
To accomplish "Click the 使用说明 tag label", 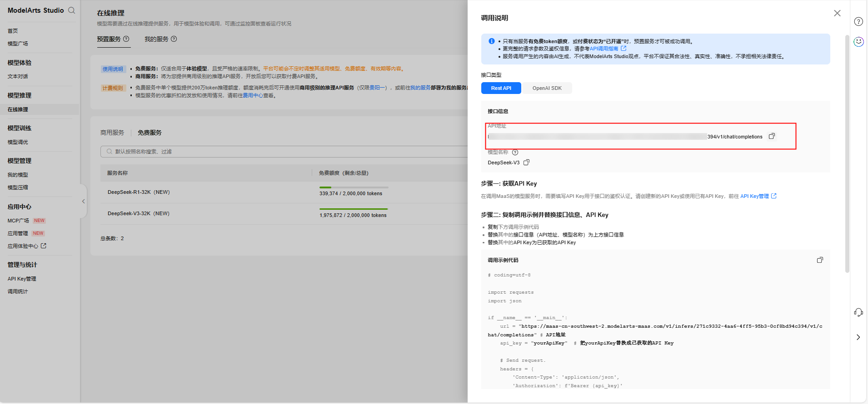I will pyautogui.click(x=113, y=69).
